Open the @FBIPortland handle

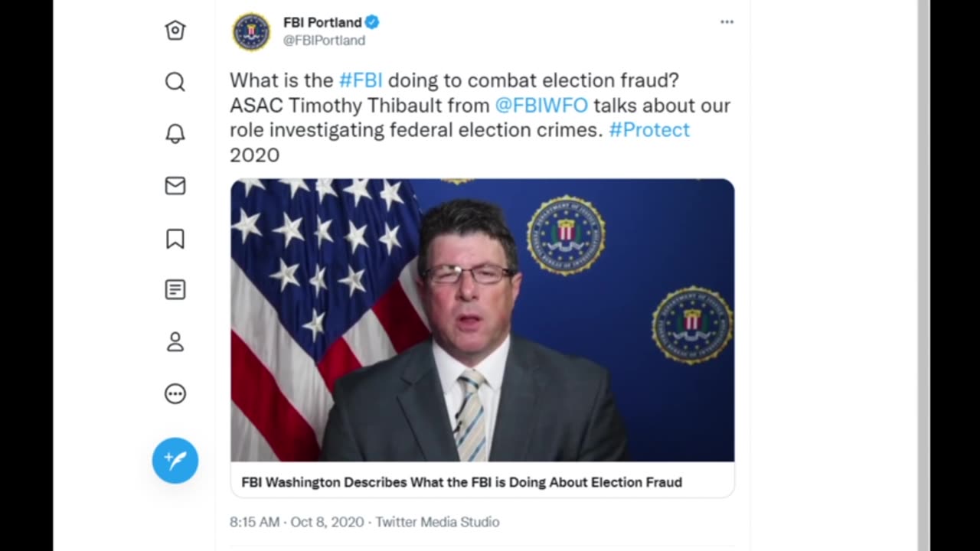pyautogui.click(x=324, y=40)
